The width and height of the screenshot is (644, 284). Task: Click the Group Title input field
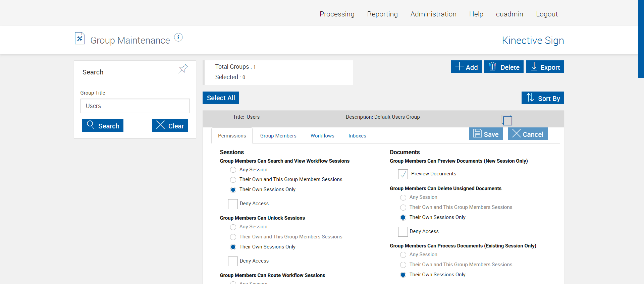(x=135, y=106)
